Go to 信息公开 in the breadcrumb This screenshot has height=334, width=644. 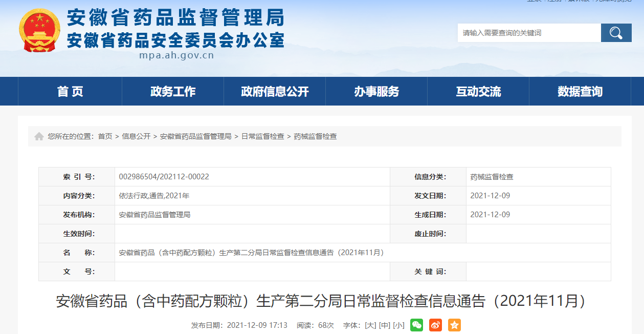(x=136, y=136)
